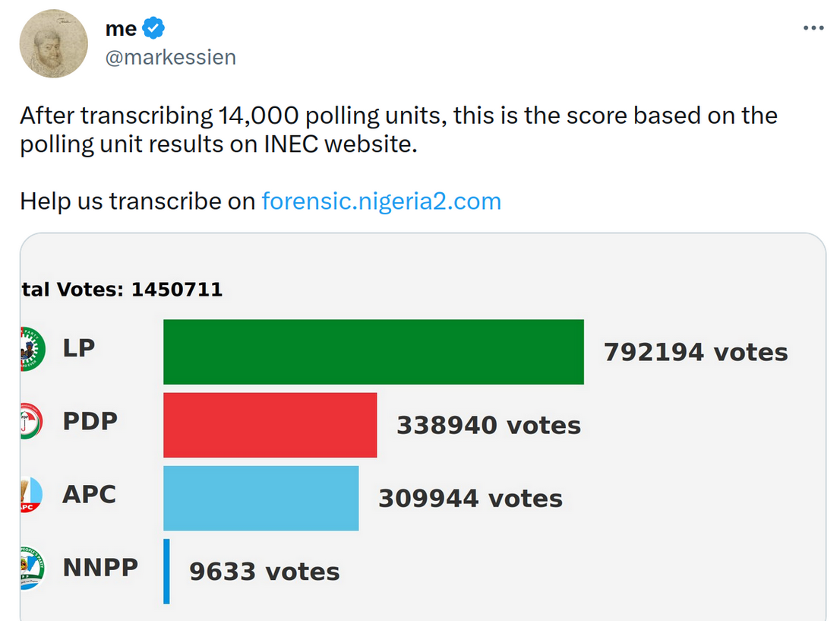Click the 9633 votes label
The height and width of the screenshot is (621, 840).
pyautogui.click(x=264, y=572)
